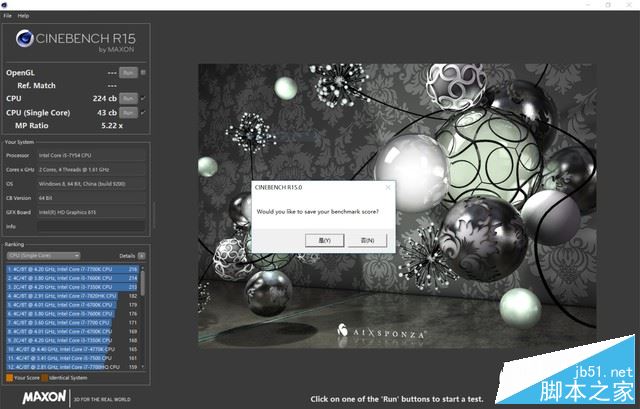Click the MP Ratio value 5.22 x
Screen dimensions: 640x409
tap(112, 126)
